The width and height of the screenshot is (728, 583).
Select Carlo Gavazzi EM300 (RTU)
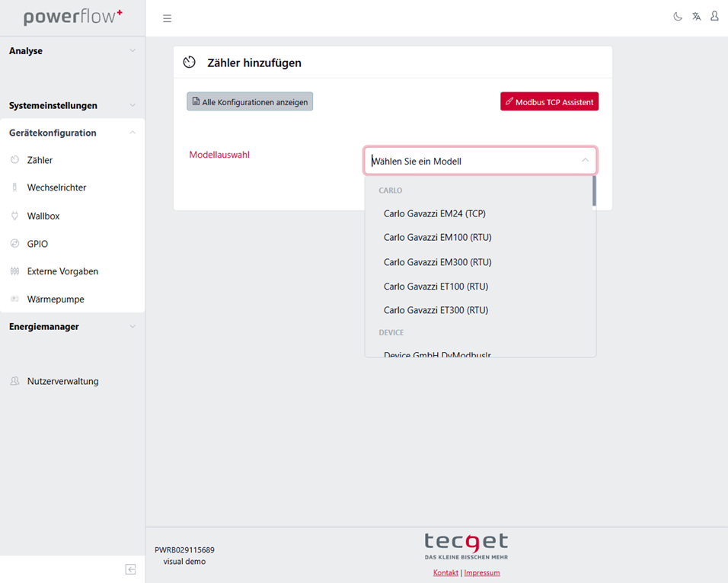(x=479, y=262)
